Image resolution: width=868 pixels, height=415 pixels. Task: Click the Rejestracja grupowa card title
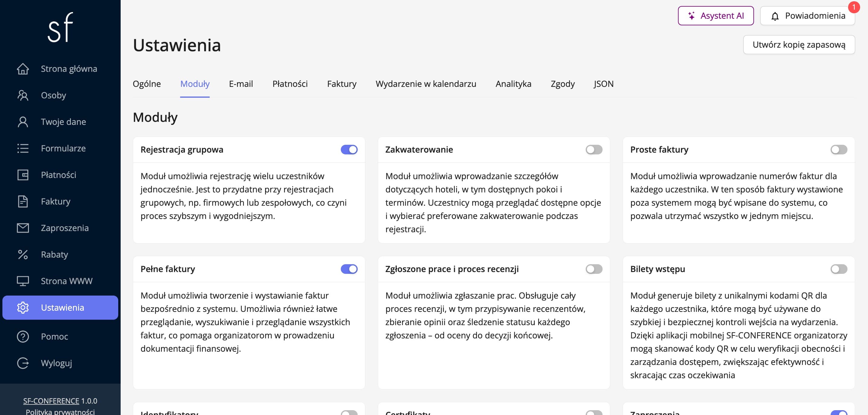[x=182, y=150]
